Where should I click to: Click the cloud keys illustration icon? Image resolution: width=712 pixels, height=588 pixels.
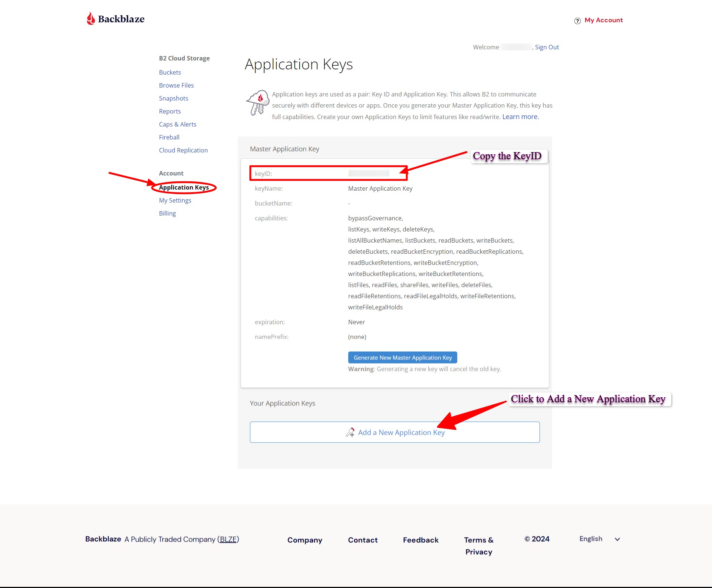[258, 103]
